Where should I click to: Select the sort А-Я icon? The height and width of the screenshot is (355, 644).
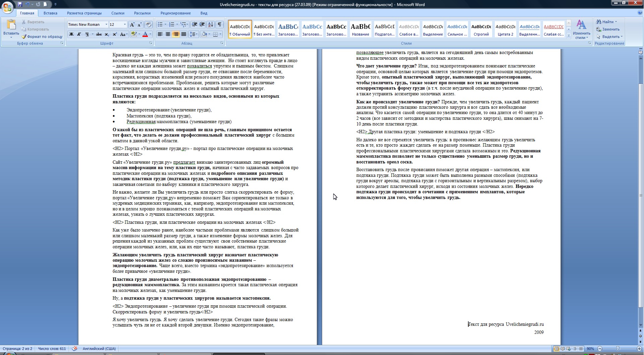tap(211, 24)
